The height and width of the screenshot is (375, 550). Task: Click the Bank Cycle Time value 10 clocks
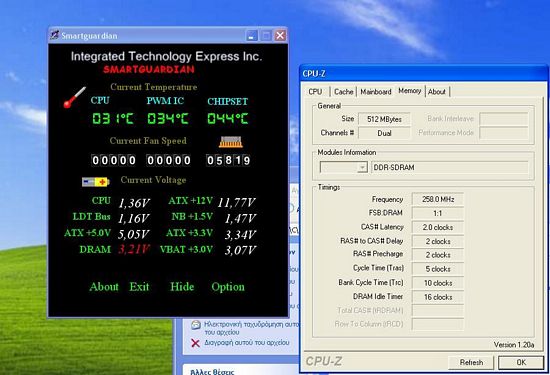pos(438,283)
